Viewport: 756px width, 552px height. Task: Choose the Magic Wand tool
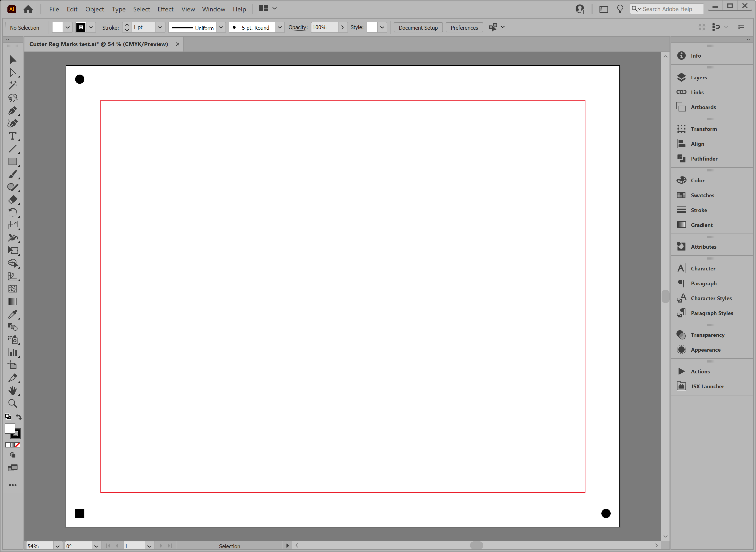[13, 85]
